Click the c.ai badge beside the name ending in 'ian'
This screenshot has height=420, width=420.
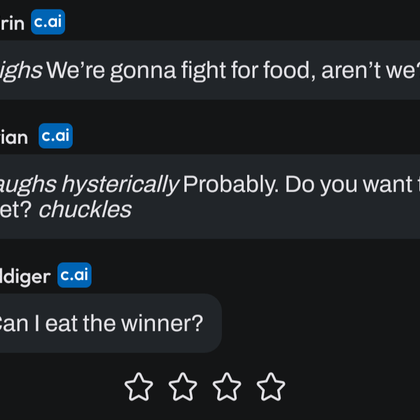coord(56,136)
